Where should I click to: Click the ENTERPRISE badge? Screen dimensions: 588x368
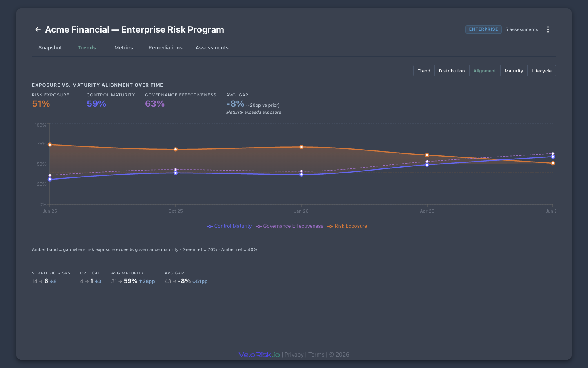483,29
